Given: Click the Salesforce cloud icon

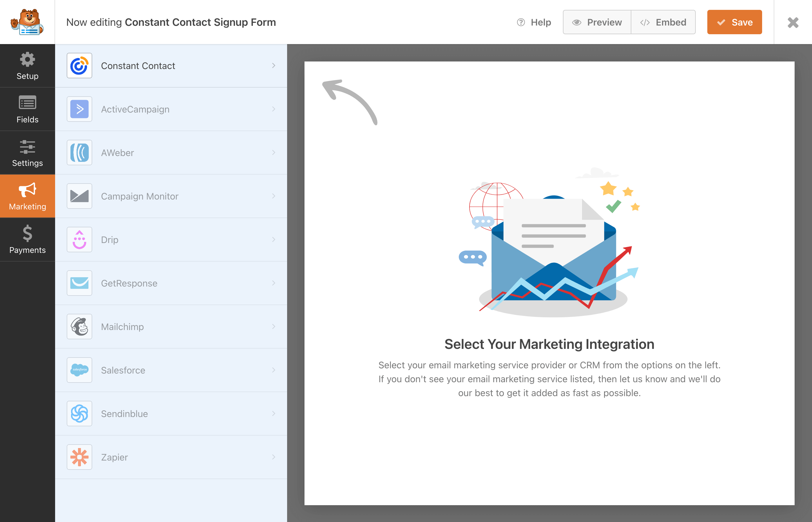Looking at the screenshot, I should (79, 370).
